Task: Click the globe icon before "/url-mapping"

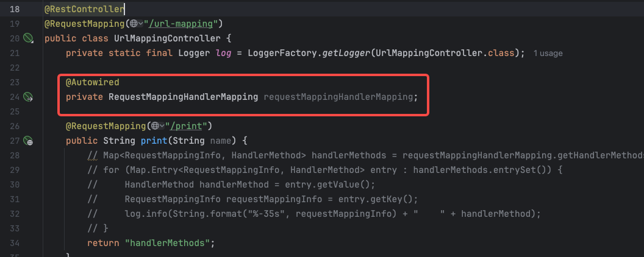Action: tap(134, 24)
